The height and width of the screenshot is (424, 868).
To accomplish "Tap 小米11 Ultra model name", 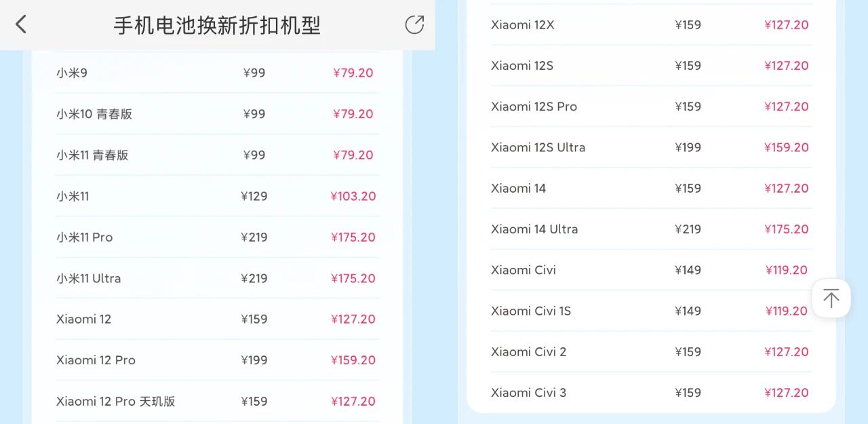I will tap(89, 278).
